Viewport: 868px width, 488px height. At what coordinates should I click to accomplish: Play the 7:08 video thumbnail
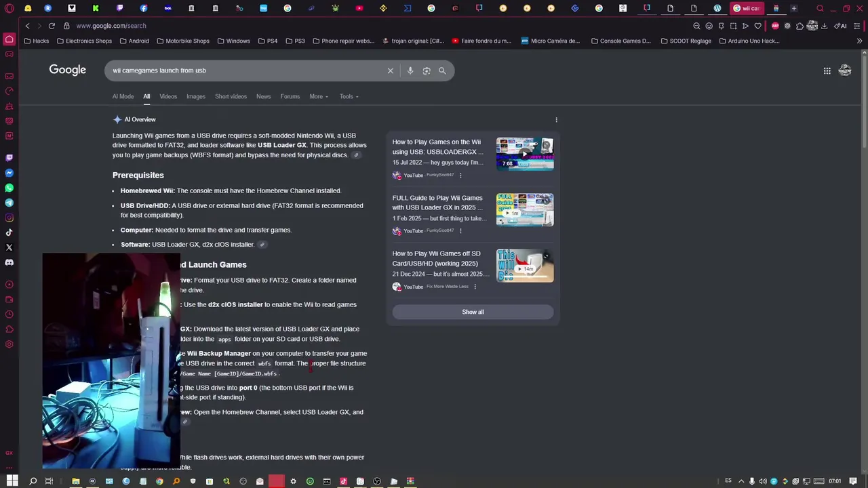tap(525, 154)
